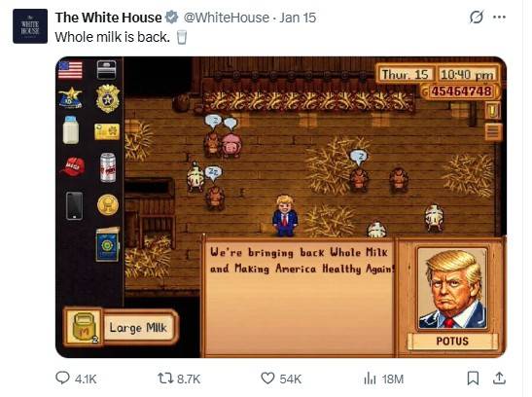This screenshot has width=532, height=397.
Task: Bookmark this post
Action: coord(473,378)
